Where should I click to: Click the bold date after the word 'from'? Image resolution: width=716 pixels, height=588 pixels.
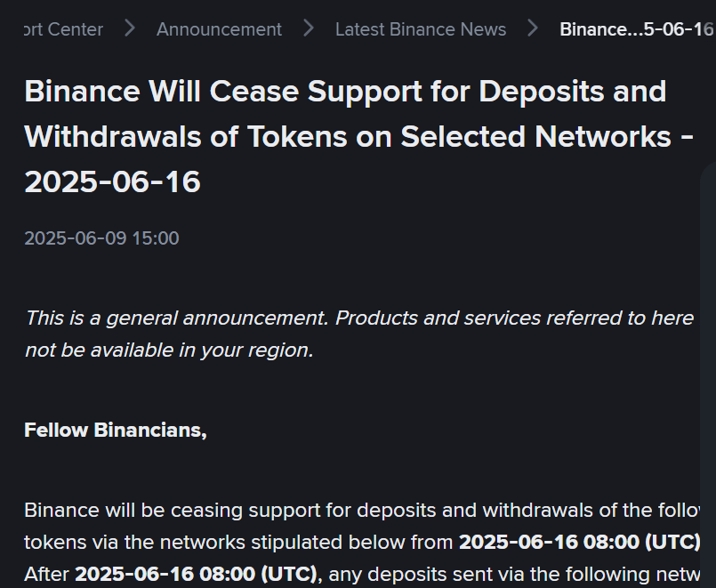point(578,543)
